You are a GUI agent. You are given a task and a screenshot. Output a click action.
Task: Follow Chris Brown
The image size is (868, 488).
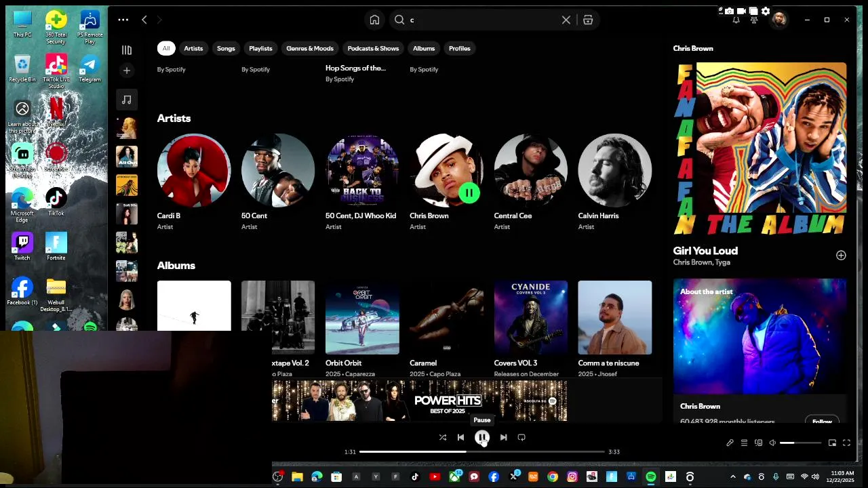coord(822,421)
